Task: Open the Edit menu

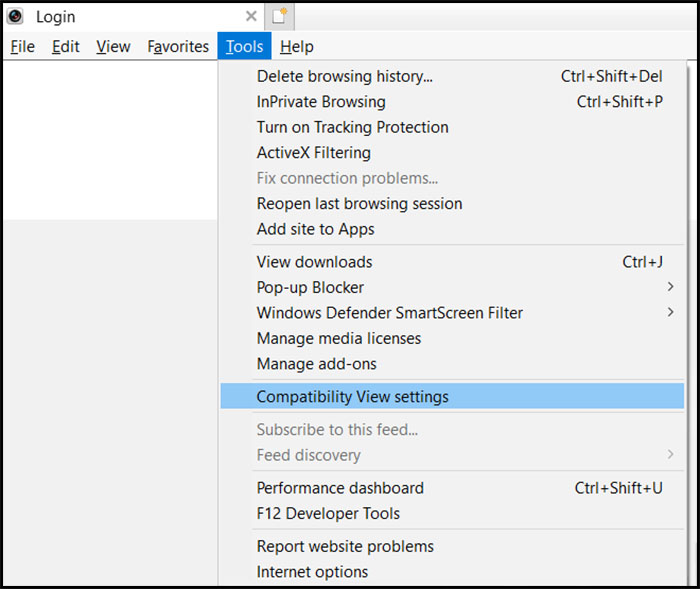Action: pos(66,46)
